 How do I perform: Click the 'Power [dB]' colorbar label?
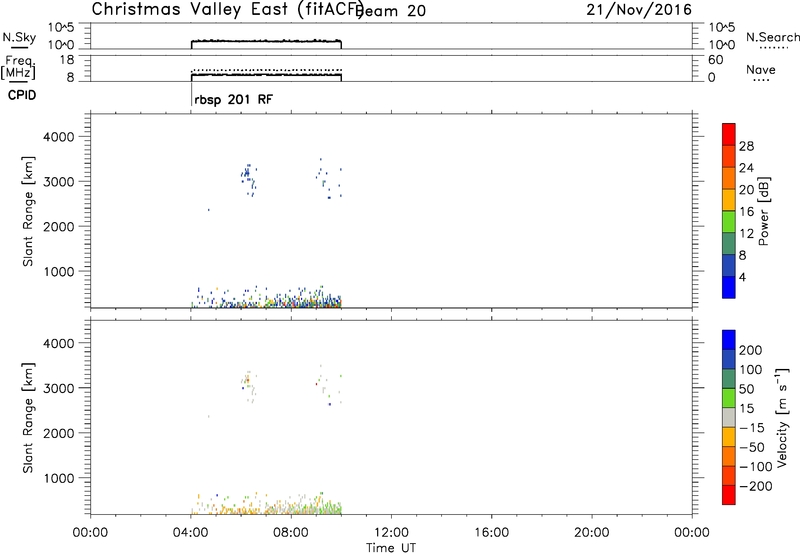tap(764, 211)
